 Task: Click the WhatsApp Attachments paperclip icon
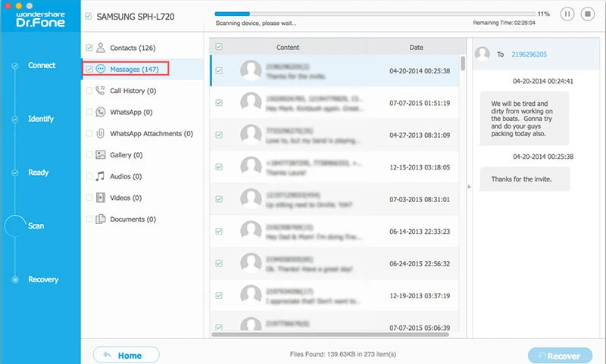tap(101, 133)
